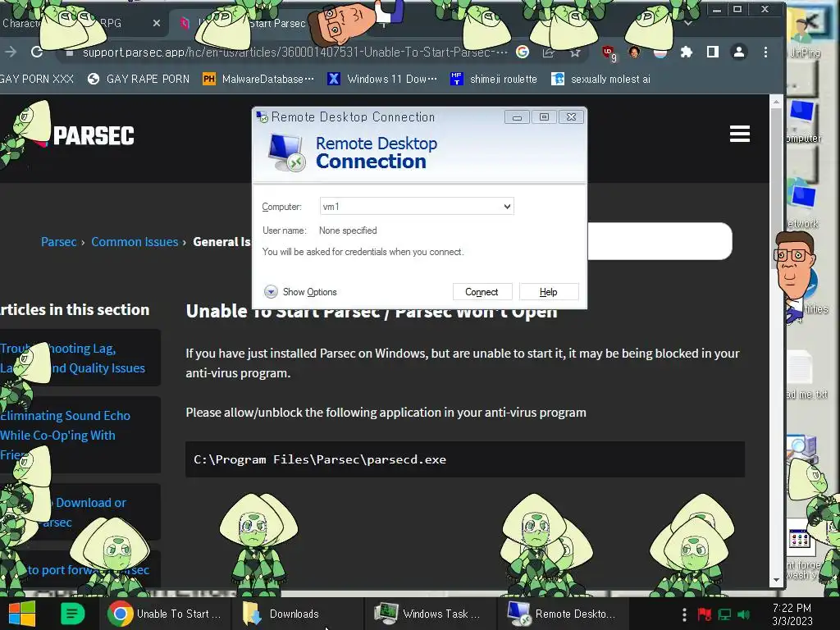This screenshot has height=630, width=840.
Task: Open the Google icon in the address bar
Action: tap(523, 52)
